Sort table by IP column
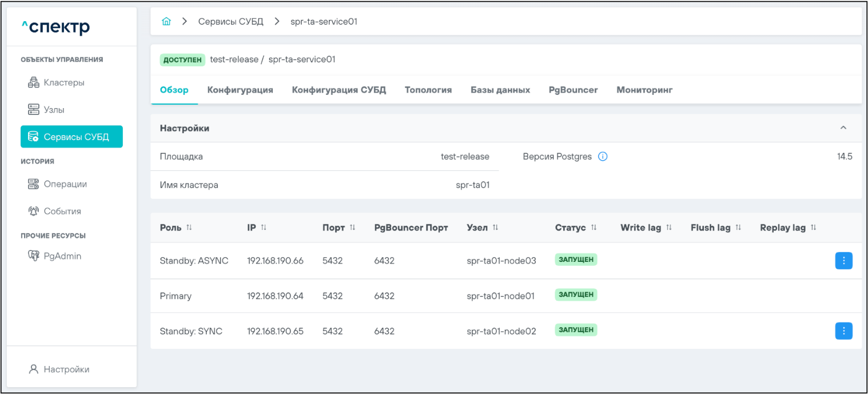Viewport: 868px width, 394px height. coord(264,228)
